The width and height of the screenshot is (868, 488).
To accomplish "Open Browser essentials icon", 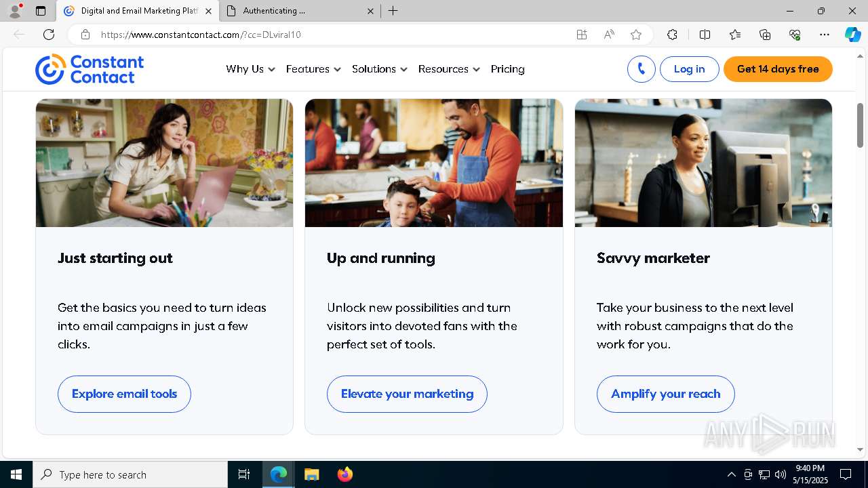I will (x=795, y=35).
